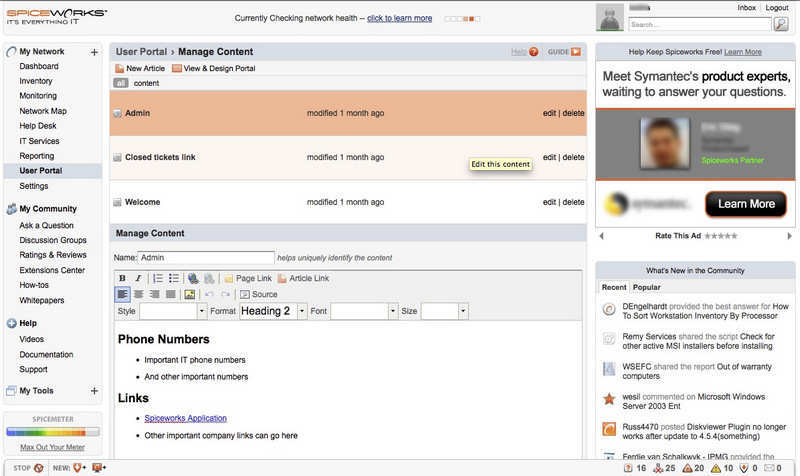Click the insert hyperlink globe icon
This screenshot has height=476, width=800.
193,278
